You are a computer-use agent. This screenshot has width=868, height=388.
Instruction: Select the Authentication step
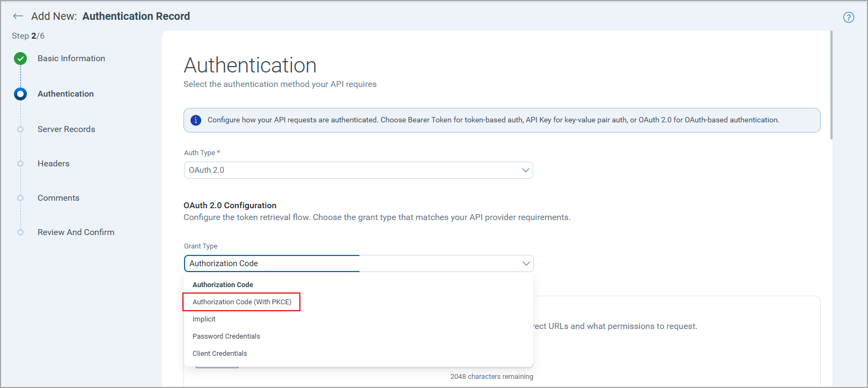pyautogui.click(x=65, y=94)
